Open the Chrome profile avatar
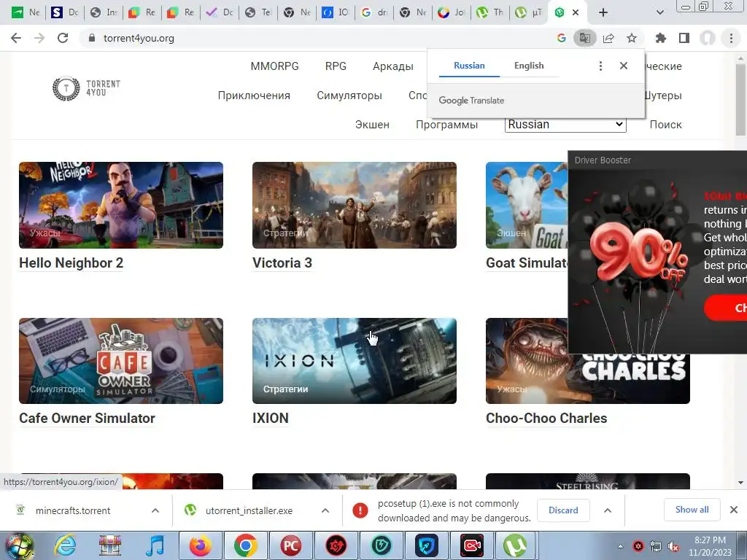 point(708,38)
